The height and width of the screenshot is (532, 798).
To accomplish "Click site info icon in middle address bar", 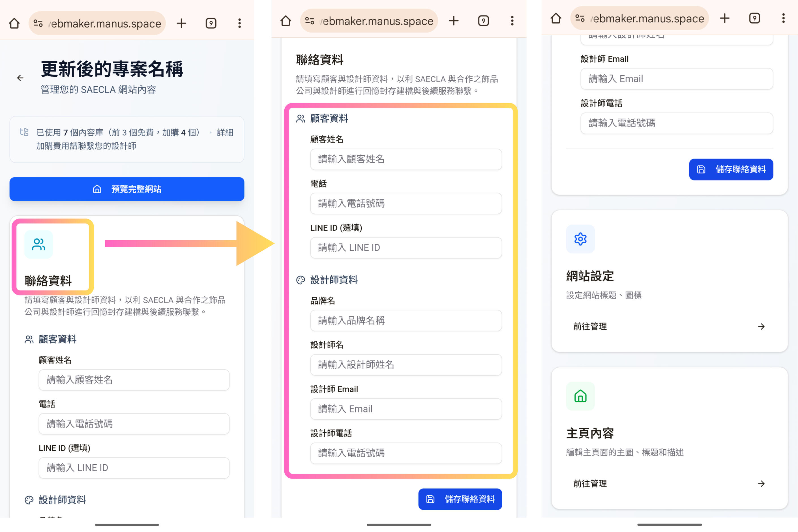I will pyautogui.click(x=309, y=21).
